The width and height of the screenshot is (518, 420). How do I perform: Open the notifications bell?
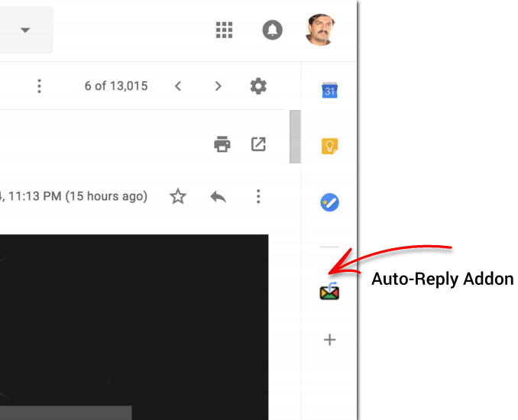point(272,30)
